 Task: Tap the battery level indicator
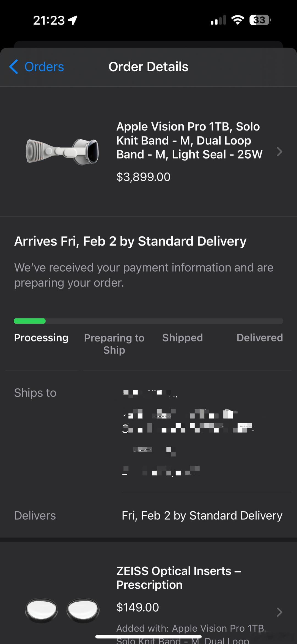point(260,20)
